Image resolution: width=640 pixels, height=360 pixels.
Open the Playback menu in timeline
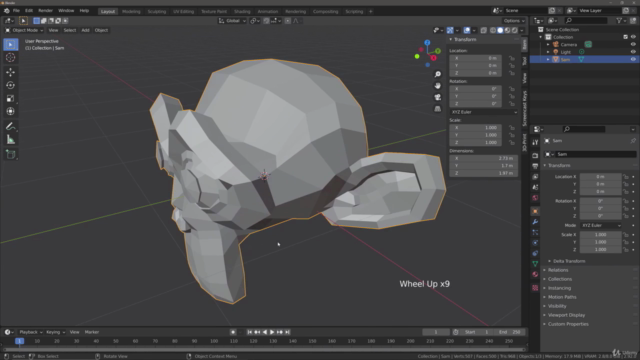(31, 332)
